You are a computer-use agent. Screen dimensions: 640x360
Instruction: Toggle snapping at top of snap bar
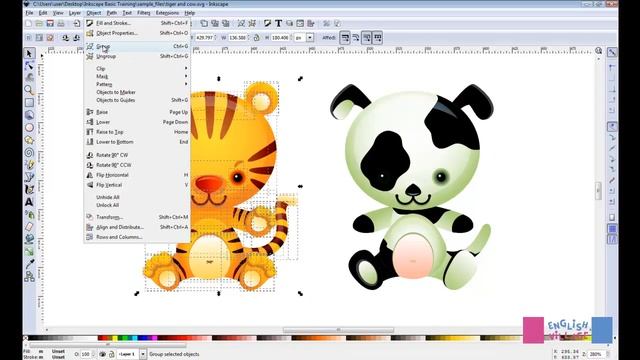pyautogui.click(x=612, y=52)
